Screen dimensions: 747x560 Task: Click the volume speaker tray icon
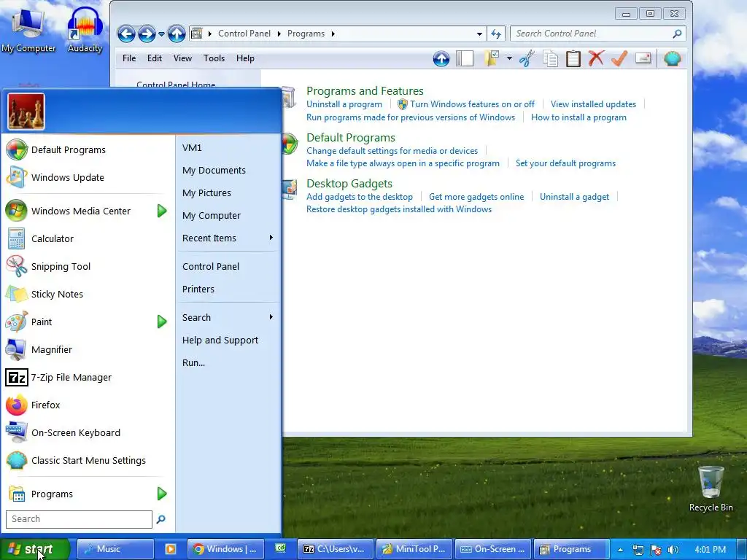(x=673, y=550)
